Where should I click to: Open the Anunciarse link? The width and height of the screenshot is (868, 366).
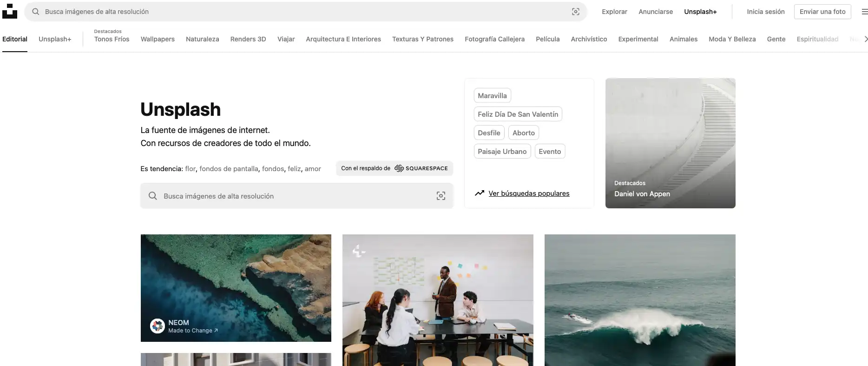pos(656,12)
